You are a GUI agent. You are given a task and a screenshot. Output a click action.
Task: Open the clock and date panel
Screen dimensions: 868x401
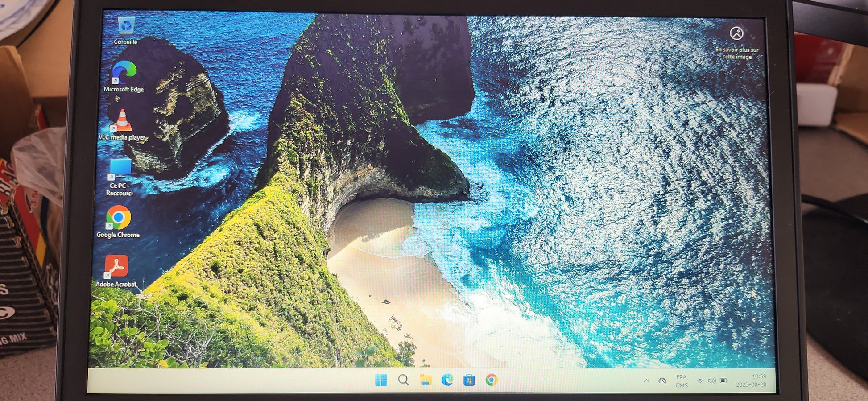click(x=752, y=380)
